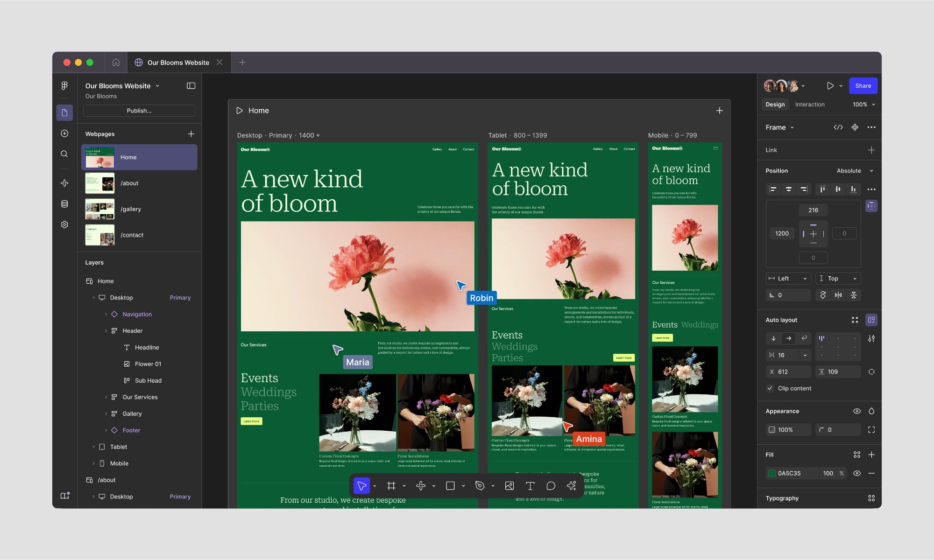934x560 pixels.
Task: Expand the Our Services layer
Action: (x=106, y=397)
